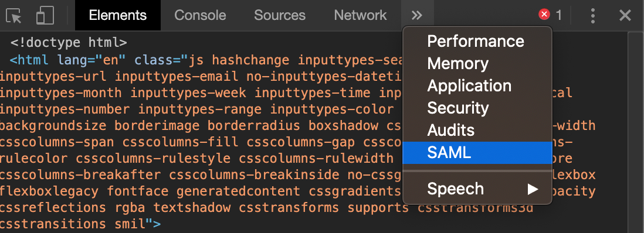
Task: Choose Performance from the overflow menu
Action: tap(477, 42)
